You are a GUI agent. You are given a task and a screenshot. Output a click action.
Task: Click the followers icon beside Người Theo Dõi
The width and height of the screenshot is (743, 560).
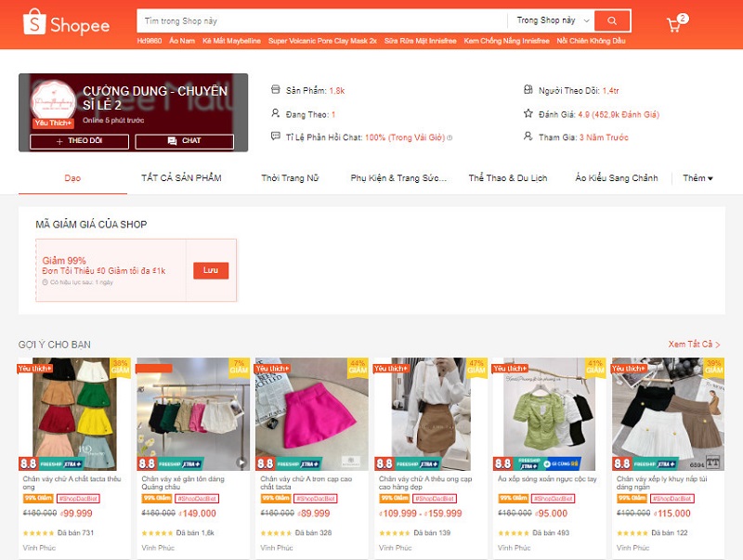click(529, 90)
